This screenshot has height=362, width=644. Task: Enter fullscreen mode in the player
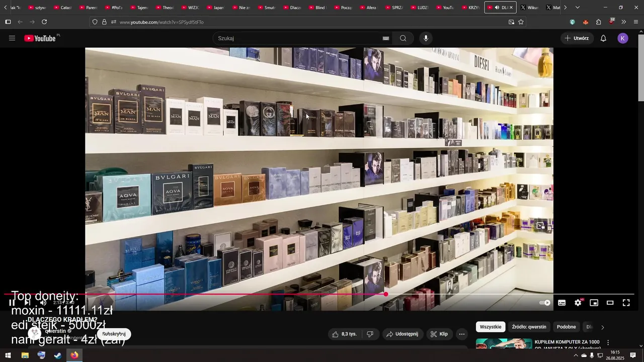(626, 303)
